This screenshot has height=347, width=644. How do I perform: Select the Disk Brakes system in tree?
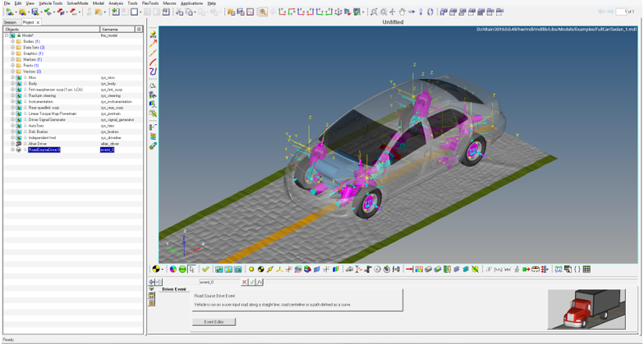(39, 132)
